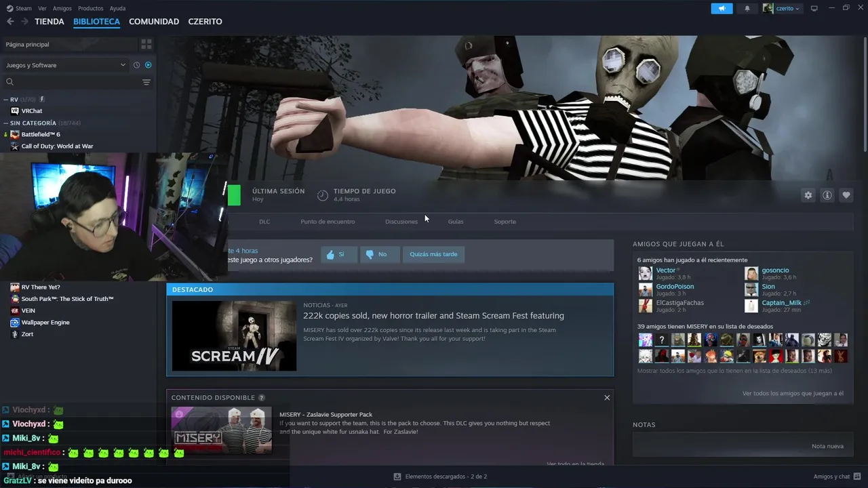Open Juegos y Software filter dropdown
868x488 pixels.
[65, 65]
